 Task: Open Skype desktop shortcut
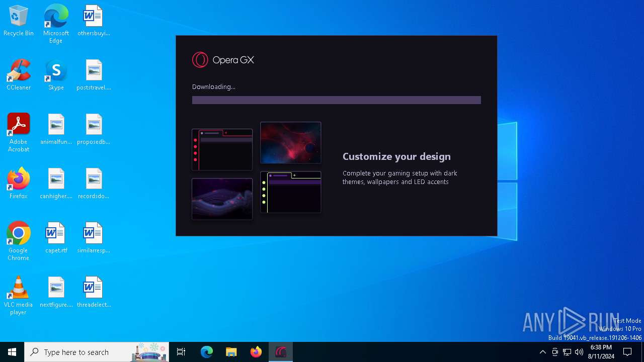tap(56, 75)
